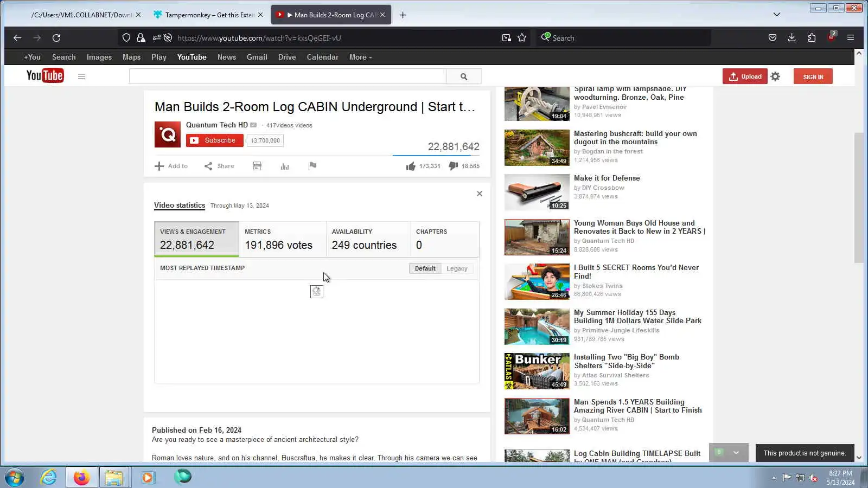Click the YouTube search input field
The width and height of the screenshot is (868, 488).
(288, 76)
